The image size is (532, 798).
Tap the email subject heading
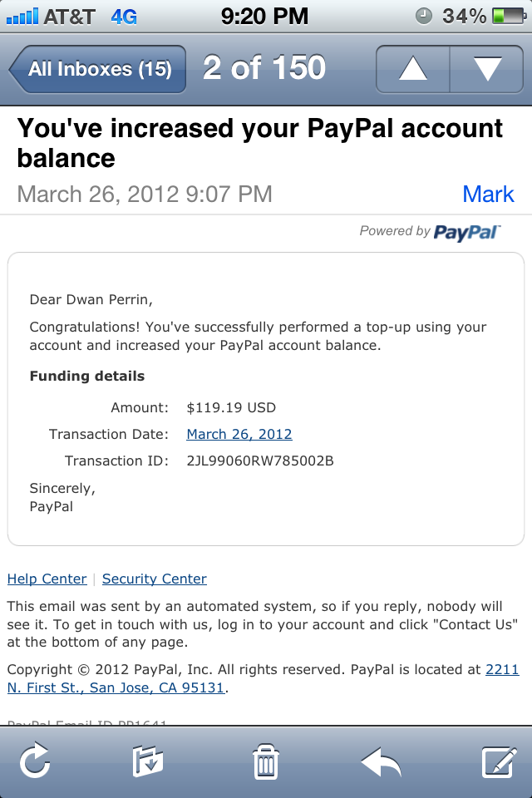[259, 143]
